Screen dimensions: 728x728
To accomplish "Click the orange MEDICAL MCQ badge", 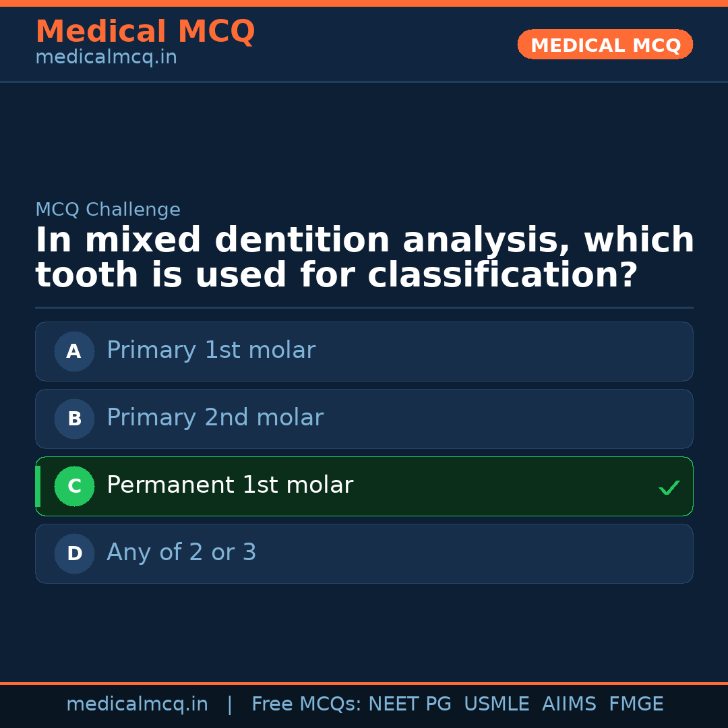I will (605, 44).
